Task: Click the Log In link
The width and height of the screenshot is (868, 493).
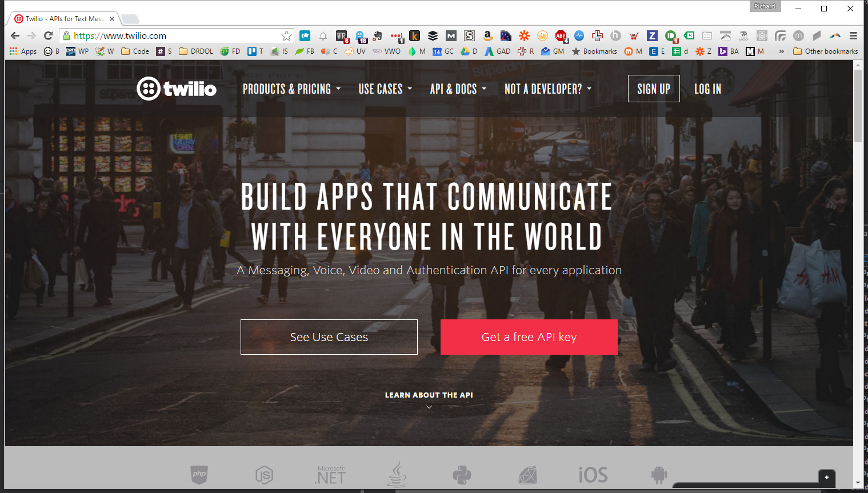Action: pyautogui.click(x=707, y=89)
